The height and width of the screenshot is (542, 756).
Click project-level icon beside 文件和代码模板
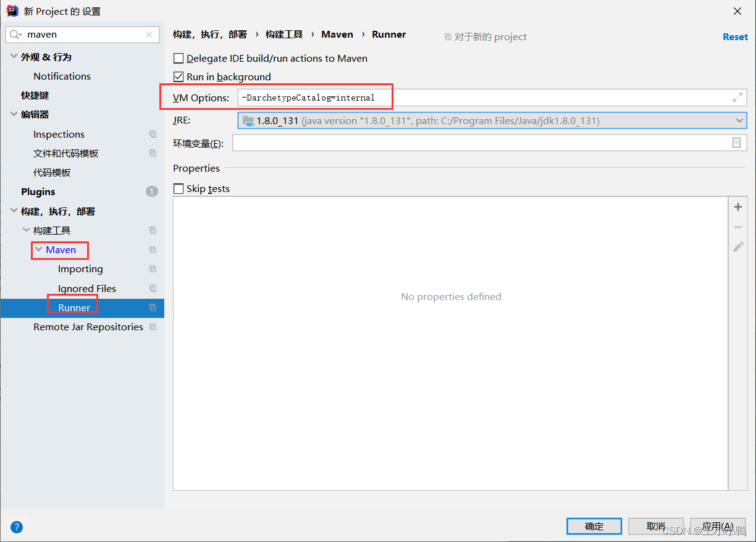pyautogui.click(x=153, y=153)
